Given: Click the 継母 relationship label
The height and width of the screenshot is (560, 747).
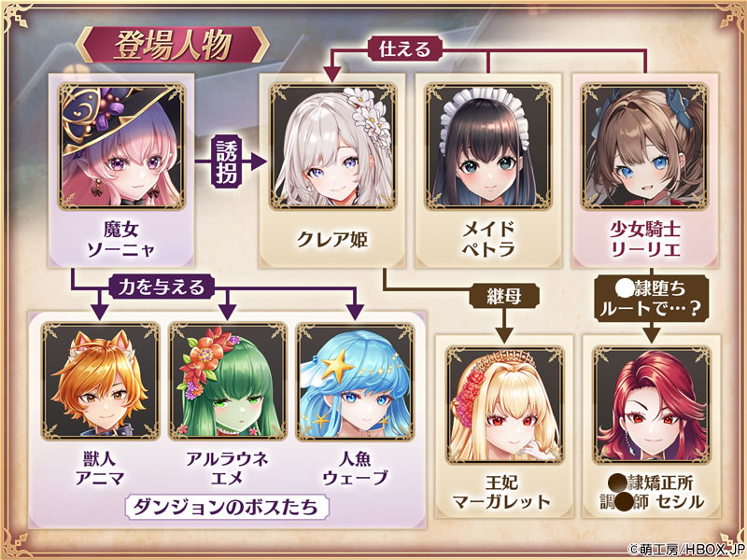Looking at the screenshot, I should (x=504, y=296).
